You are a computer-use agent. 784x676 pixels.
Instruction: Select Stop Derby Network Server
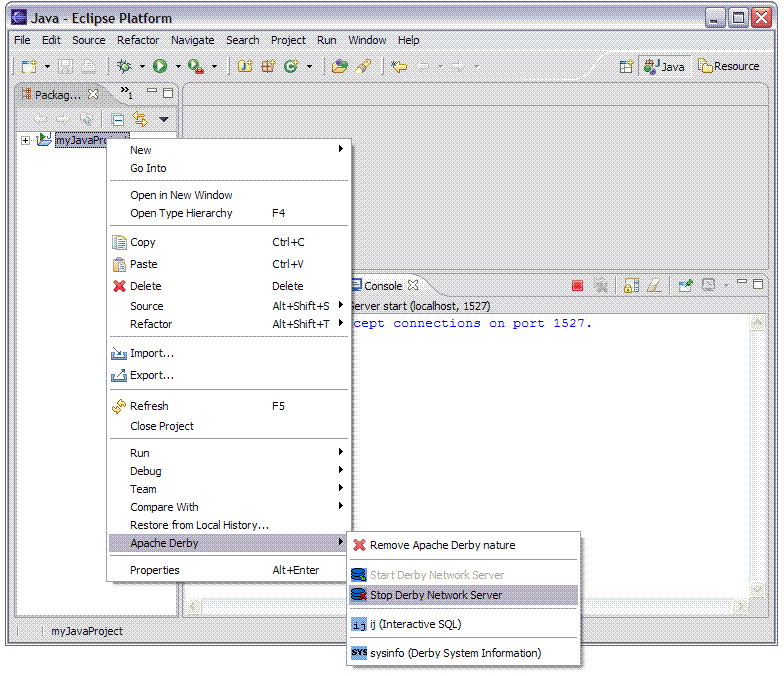(x=435, y=595)
